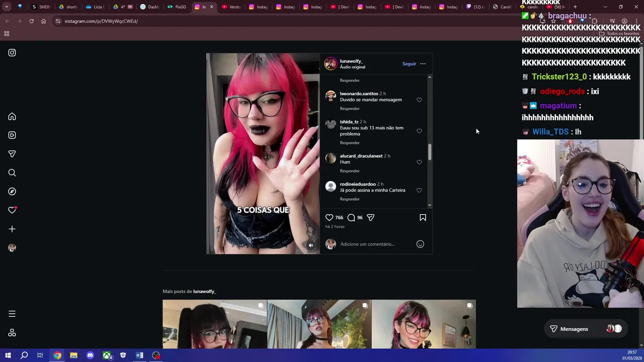Viewport: 644px width, 362px height.
Task: Play or pause the reel video
Action: pos(263,153)
